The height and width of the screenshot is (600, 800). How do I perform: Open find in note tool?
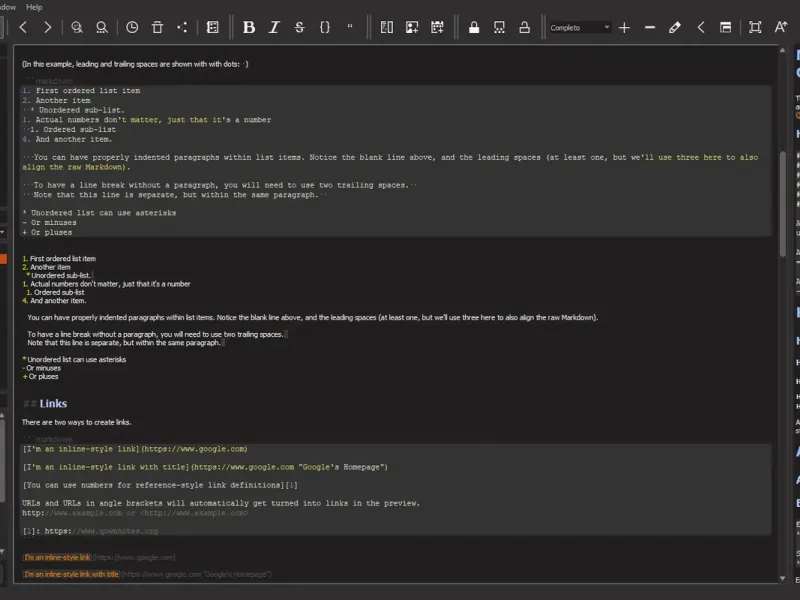click(x=77, y=28)
